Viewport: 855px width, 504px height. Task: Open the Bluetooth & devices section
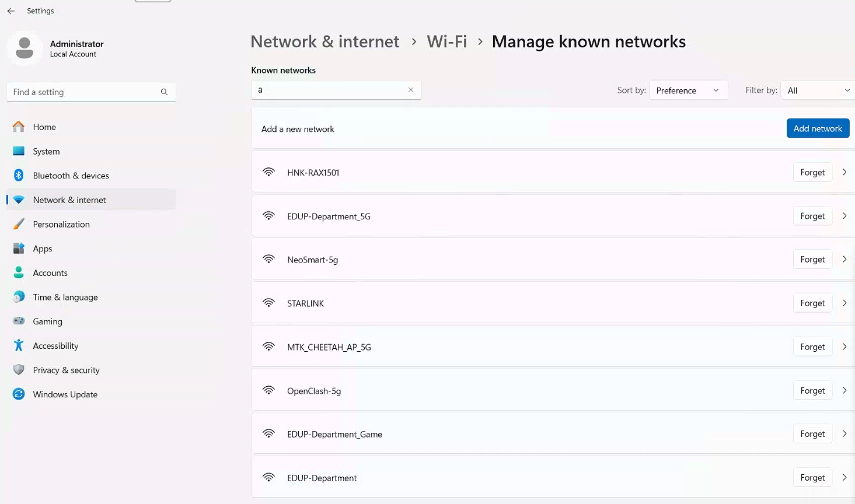point(71,176)
